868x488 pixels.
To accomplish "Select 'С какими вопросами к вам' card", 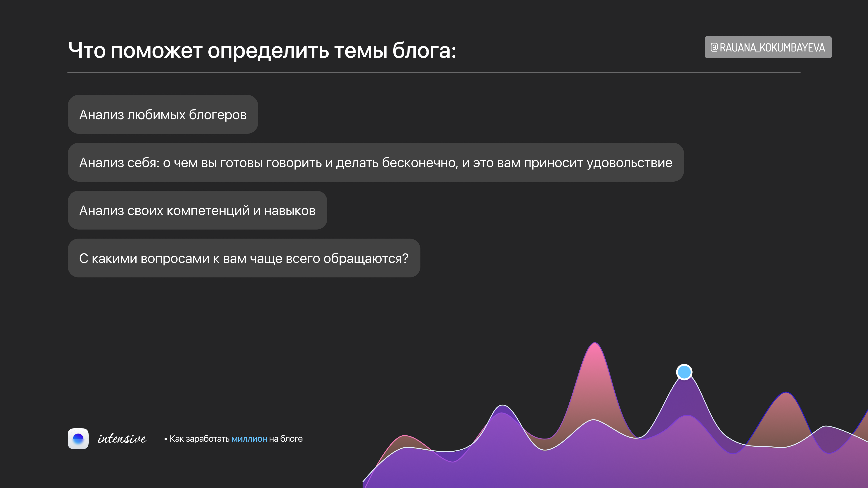I will (x=244, y=258).
